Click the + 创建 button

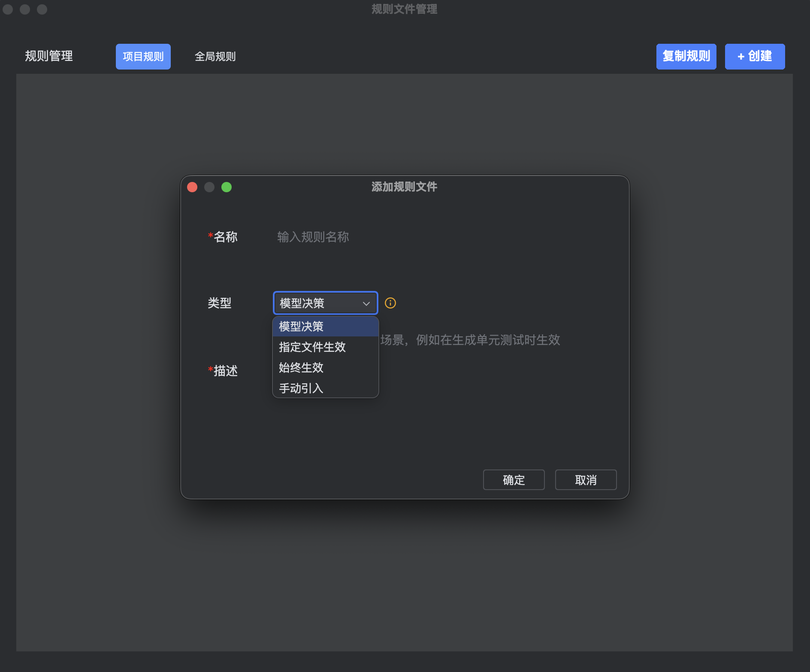(755, 57)
